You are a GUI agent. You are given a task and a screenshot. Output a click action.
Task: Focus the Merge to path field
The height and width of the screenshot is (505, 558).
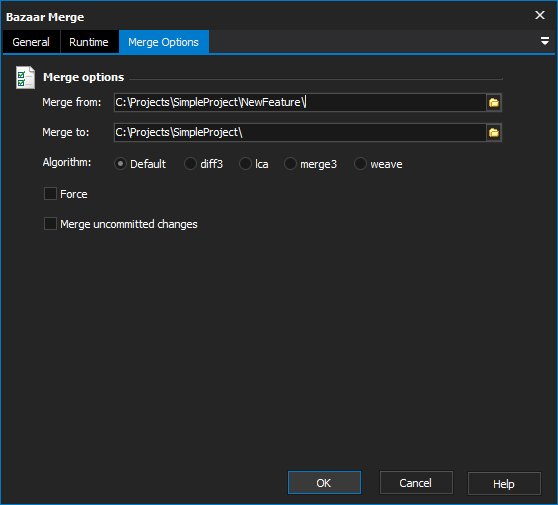pos(300,132)
